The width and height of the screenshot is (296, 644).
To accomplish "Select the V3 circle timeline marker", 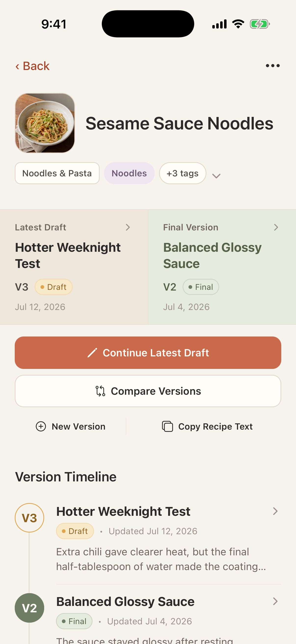I will coord(29,518).
